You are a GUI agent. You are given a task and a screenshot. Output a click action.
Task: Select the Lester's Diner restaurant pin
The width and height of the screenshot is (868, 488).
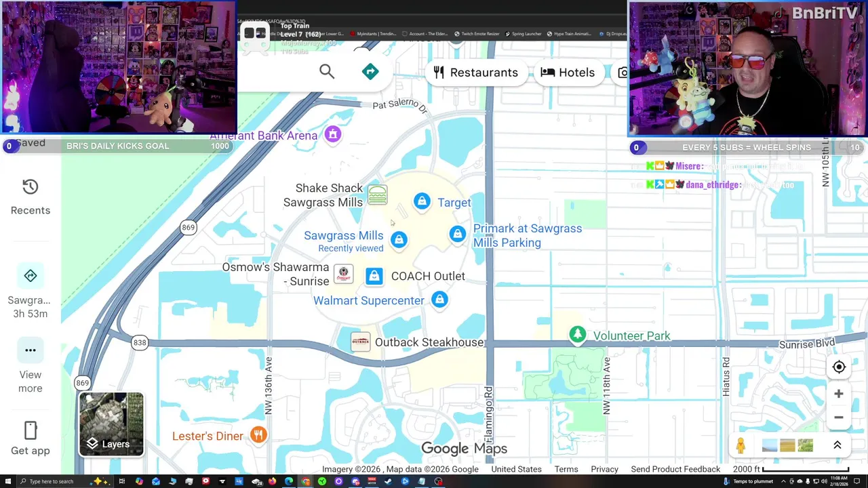(258, 435)
